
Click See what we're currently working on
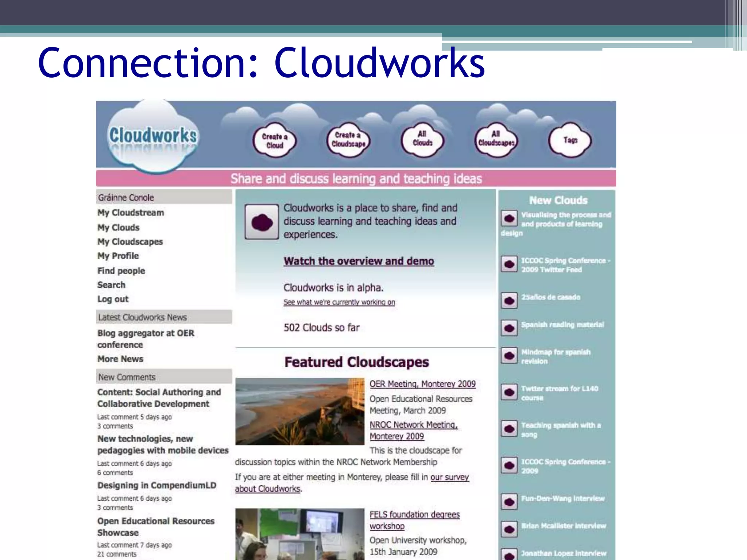(x=339, y=302)
